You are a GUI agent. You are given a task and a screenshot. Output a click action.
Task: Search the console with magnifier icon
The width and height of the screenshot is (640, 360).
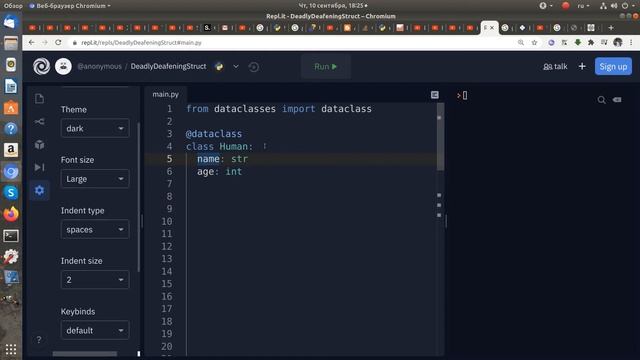click(601, 100)
